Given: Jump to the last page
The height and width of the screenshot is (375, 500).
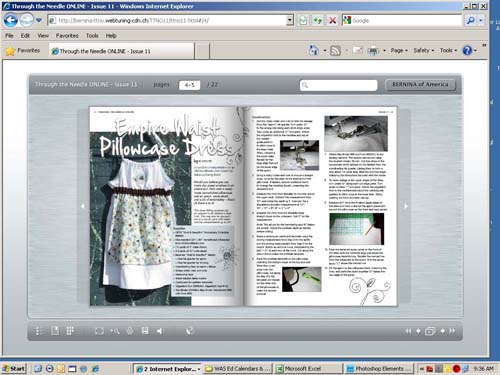Looking at the screenshot, I should click(x=452, y=331).
